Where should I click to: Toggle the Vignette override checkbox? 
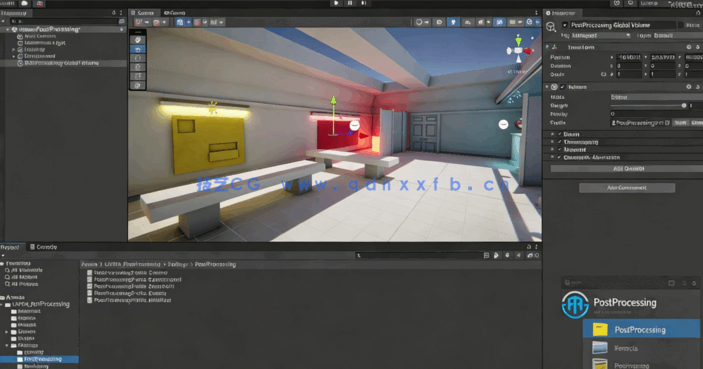[559, 150]
